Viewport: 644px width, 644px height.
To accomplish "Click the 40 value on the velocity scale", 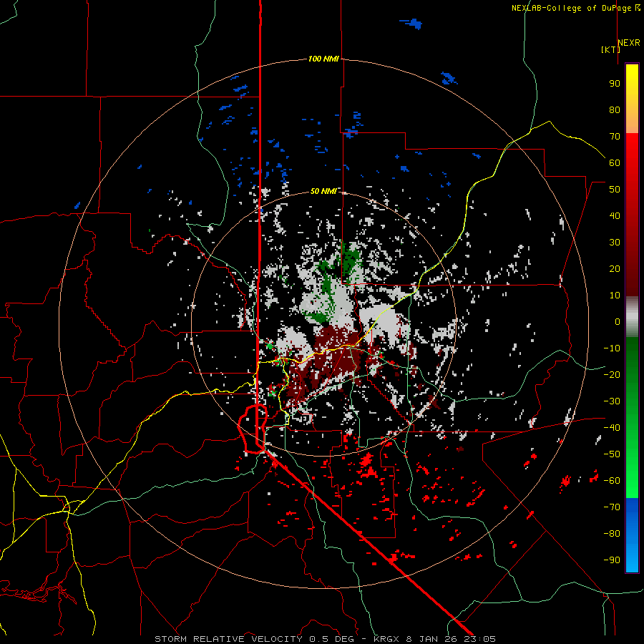I will (x=615, y=215).
